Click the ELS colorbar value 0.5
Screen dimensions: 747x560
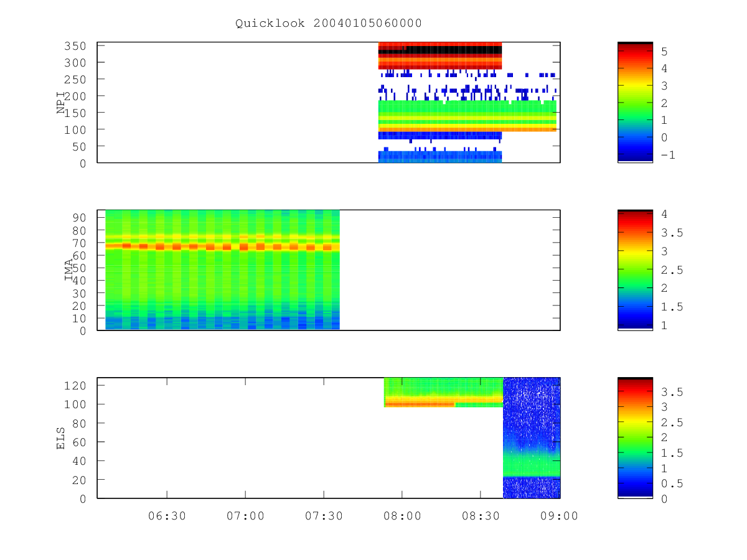coord(672,483)
